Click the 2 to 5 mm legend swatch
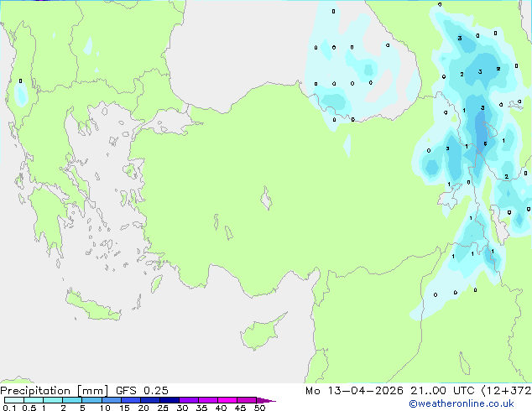532x411 pixels. pos(72,400)
